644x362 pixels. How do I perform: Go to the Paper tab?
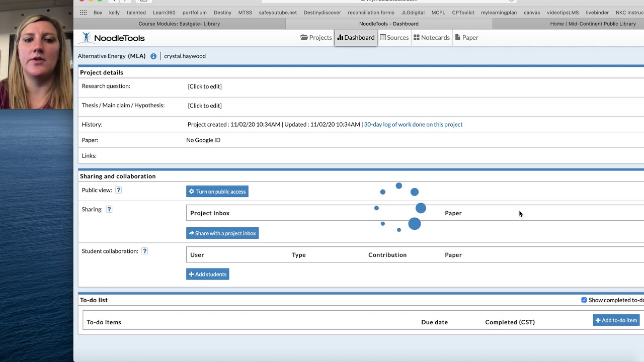pyautogui.click(x=466, y=38)
